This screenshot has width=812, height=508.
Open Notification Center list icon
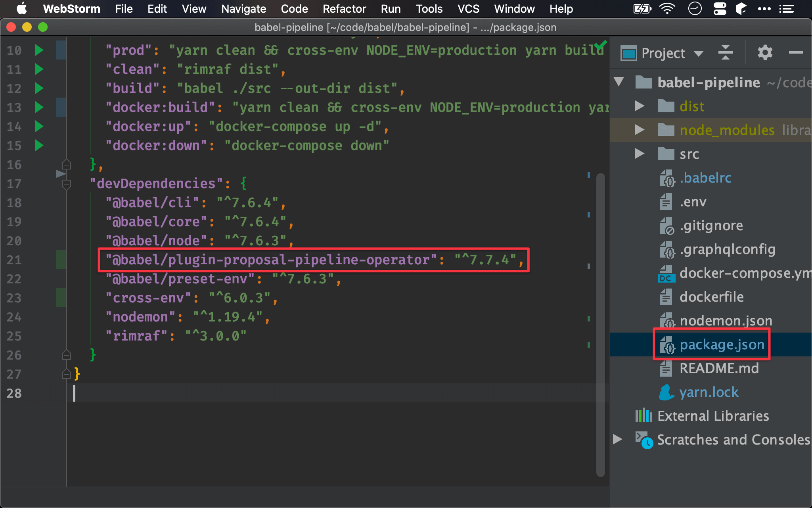787,9
